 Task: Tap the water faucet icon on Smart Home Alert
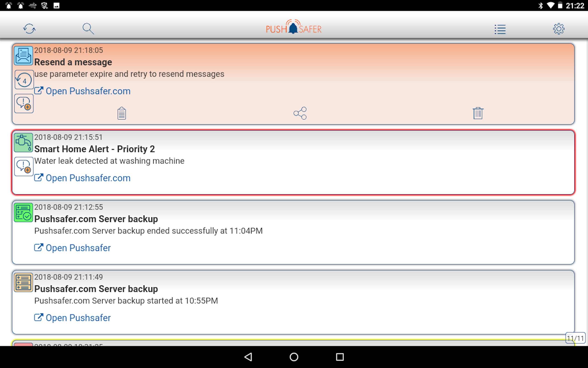pyautogui.click(x=23, y=143)
